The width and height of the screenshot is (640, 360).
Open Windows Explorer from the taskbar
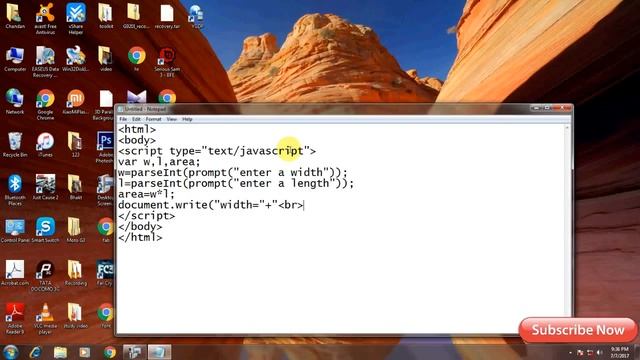tap(60, 352)
